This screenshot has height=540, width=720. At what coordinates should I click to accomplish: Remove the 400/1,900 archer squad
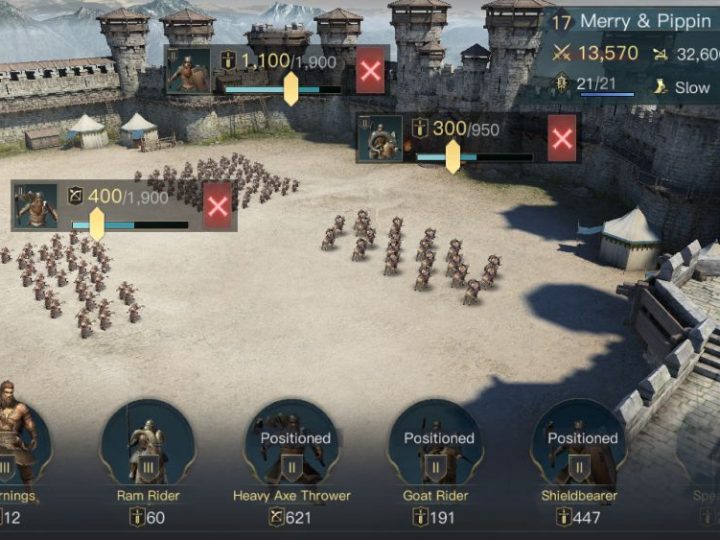[x=217, y=206]
